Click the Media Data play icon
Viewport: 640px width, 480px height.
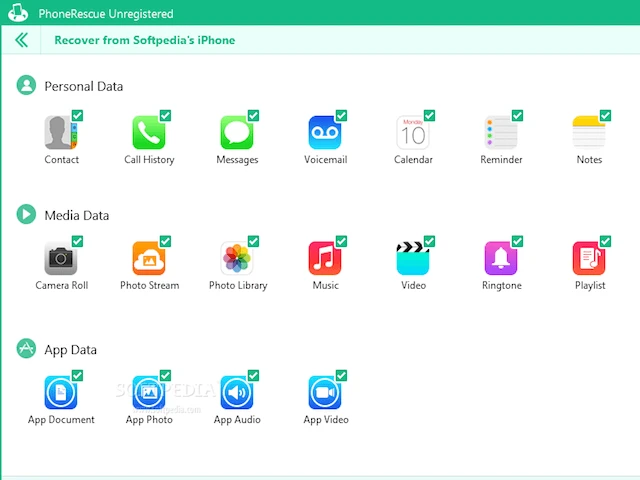pyautogui.click(x=26, y=214)
